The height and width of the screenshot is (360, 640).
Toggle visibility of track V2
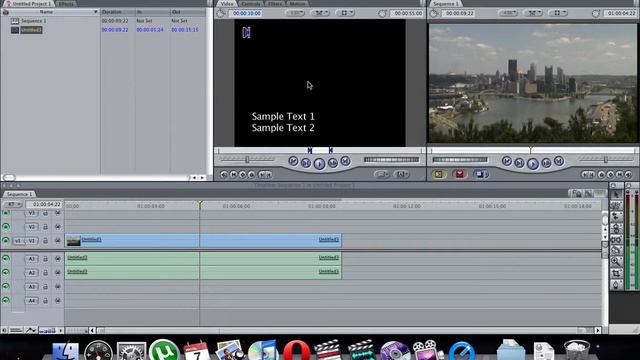point(6,227)
